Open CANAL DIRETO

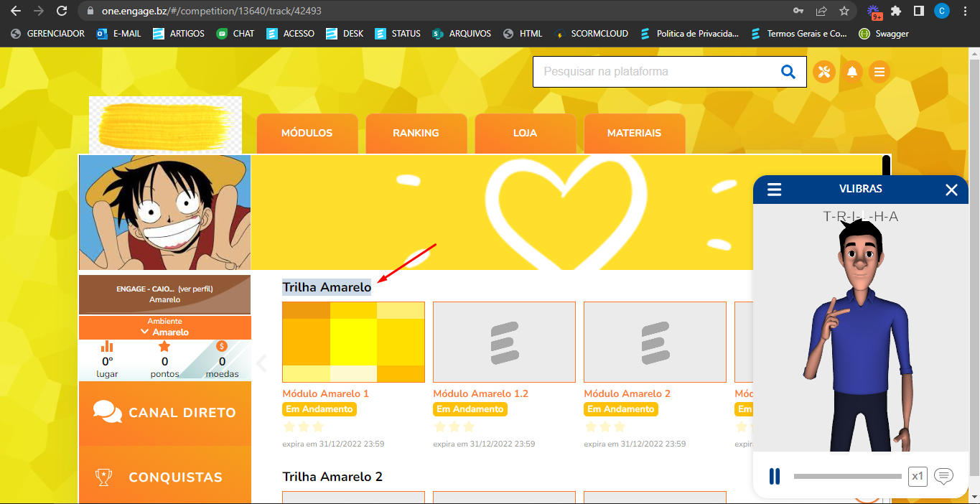(164, 413)
